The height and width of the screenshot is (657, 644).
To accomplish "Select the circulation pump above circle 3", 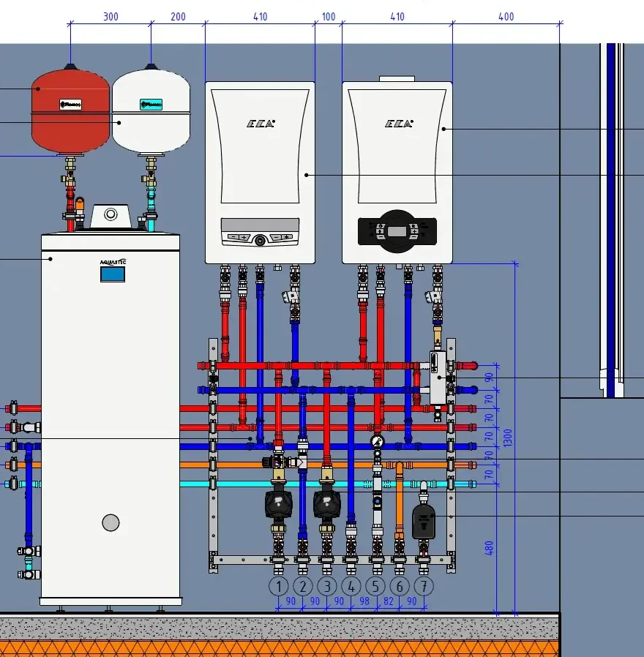I will (x=327, y=504).
